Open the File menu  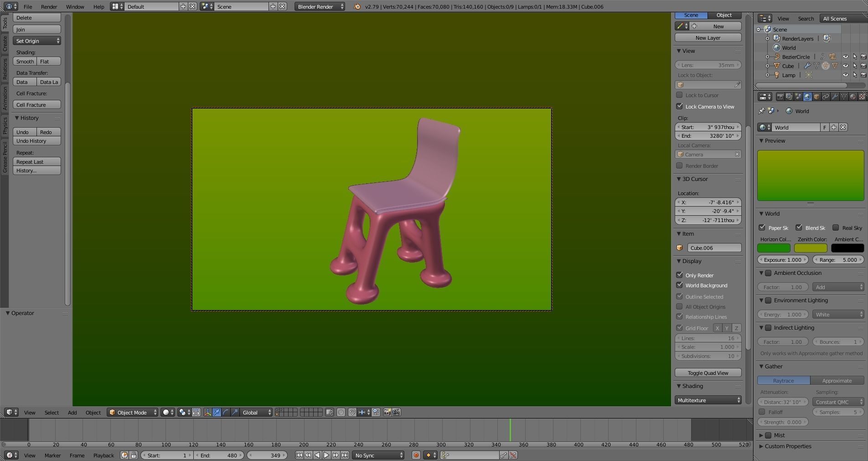point(28,6)
